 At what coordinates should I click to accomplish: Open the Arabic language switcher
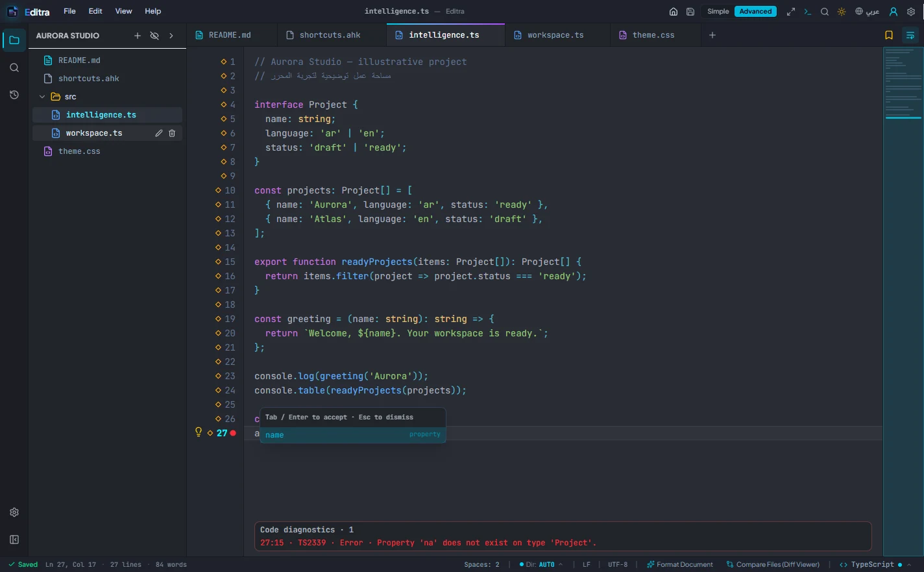[x=867, y=12]
